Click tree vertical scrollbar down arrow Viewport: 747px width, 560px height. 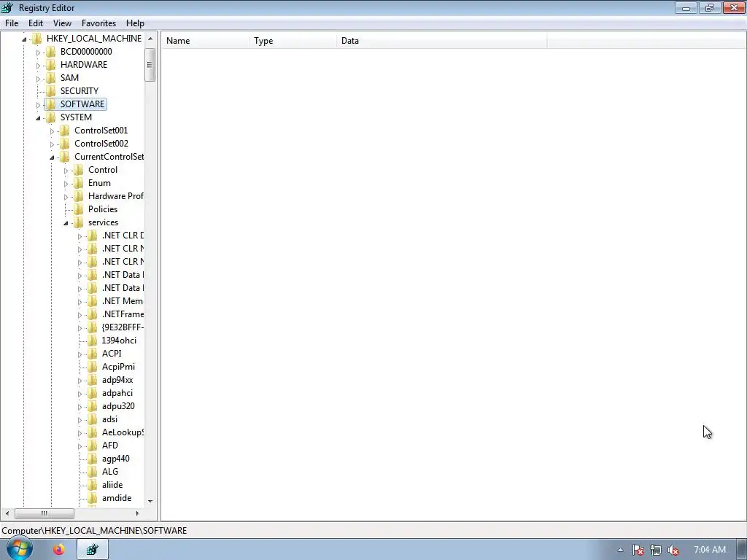pyautogui.click(x=150, y=501)
